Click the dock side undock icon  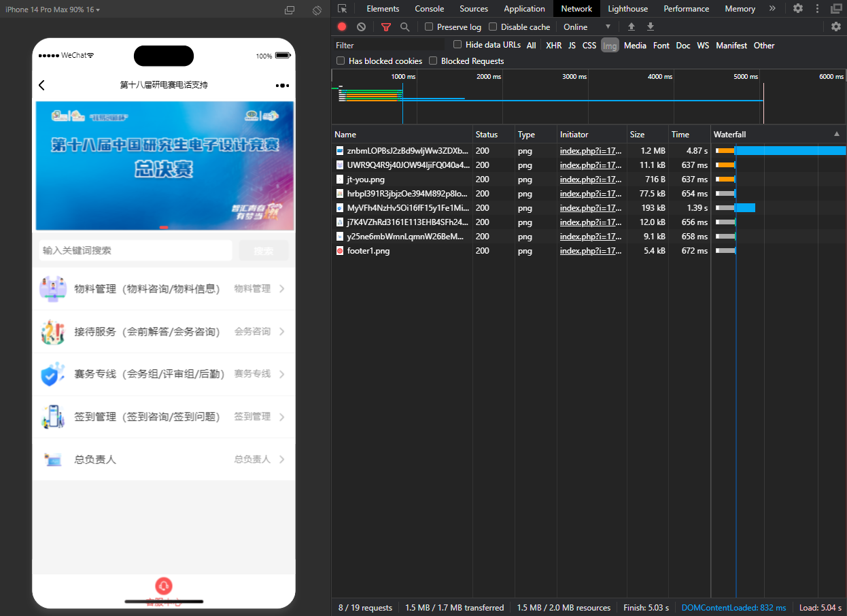[x=836, y=9]
